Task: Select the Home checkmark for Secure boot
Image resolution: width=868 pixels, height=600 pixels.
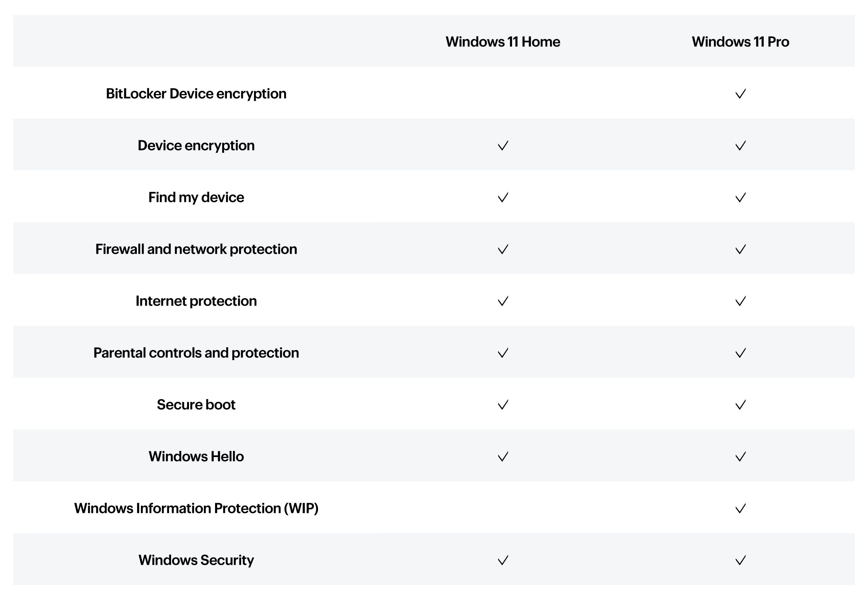Action: click(x=503, y=405)
